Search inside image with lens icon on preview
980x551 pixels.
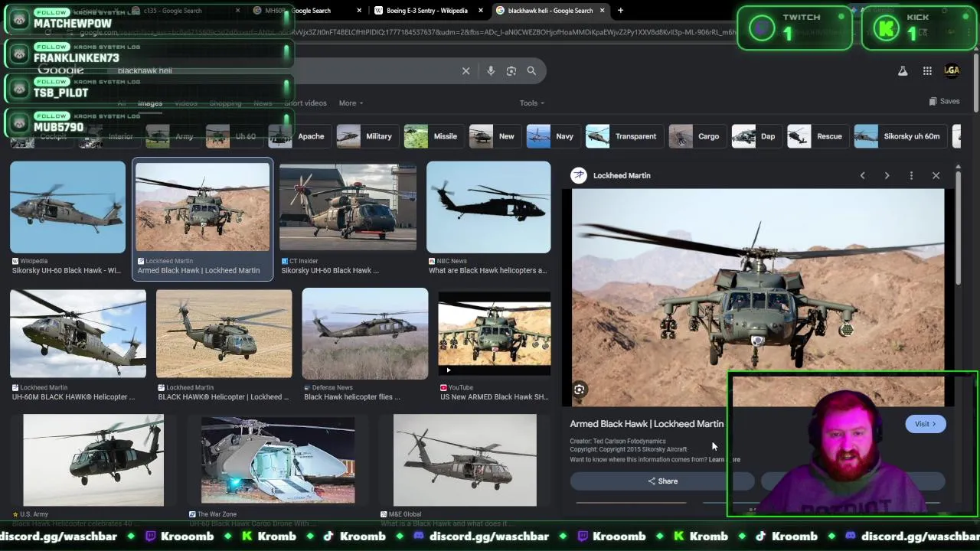(580, 390)
